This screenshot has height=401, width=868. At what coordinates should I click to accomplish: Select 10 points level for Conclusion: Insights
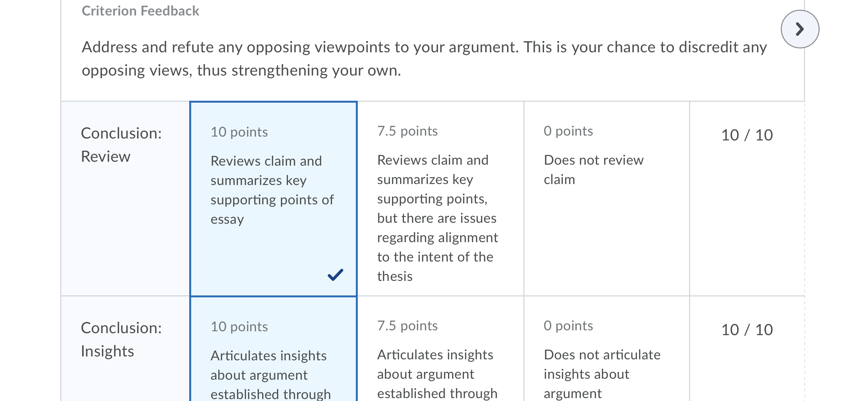pyautogui.click(x=273, y=349)
